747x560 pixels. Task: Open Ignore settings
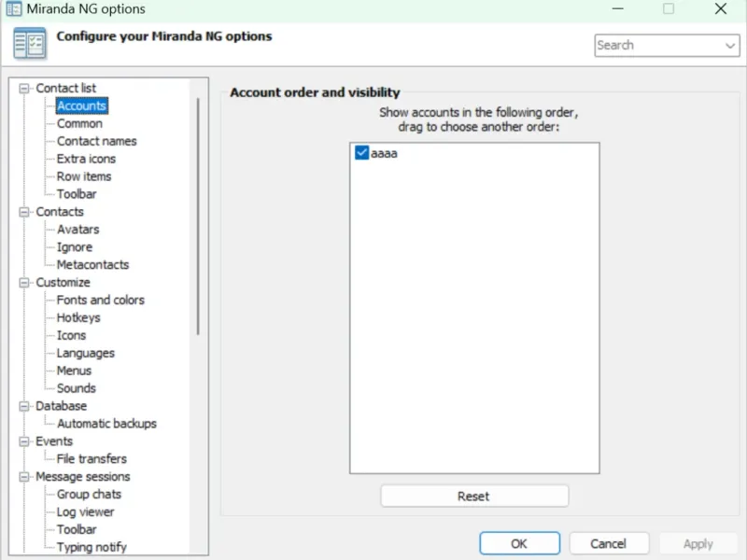pos(75,246)
